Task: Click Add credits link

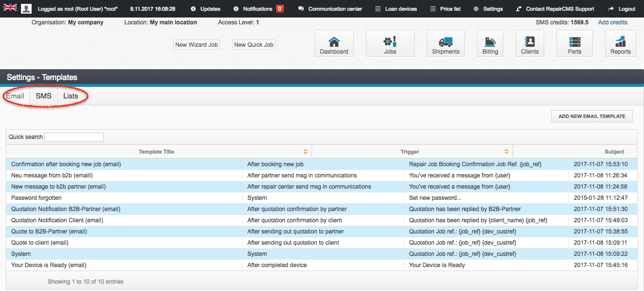Action: pos(613,22)
